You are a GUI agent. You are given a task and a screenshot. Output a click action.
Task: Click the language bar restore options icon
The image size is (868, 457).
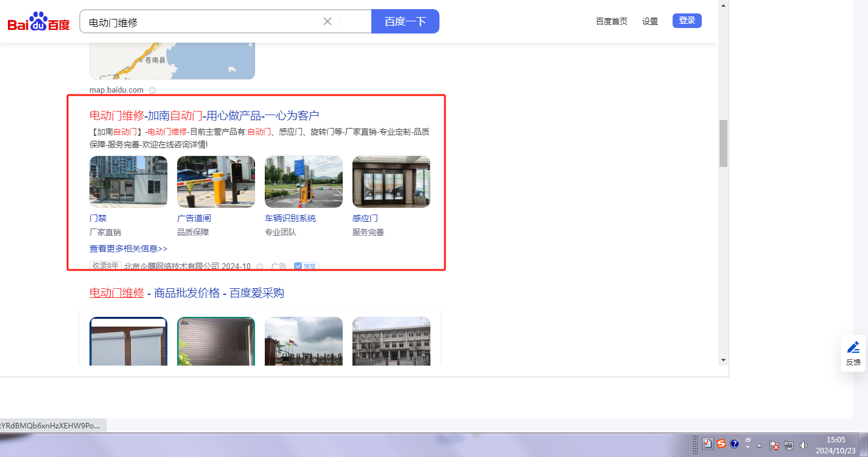point(748,441)
